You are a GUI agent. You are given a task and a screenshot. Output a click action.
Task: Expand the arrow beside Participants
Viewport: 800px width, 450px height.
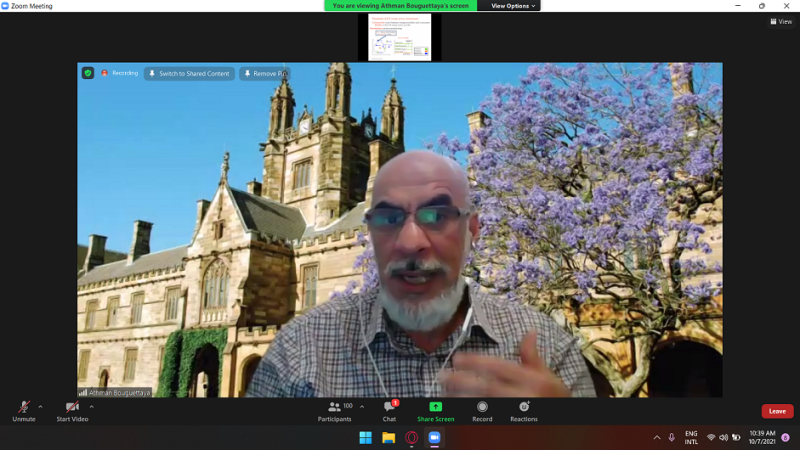362,406
